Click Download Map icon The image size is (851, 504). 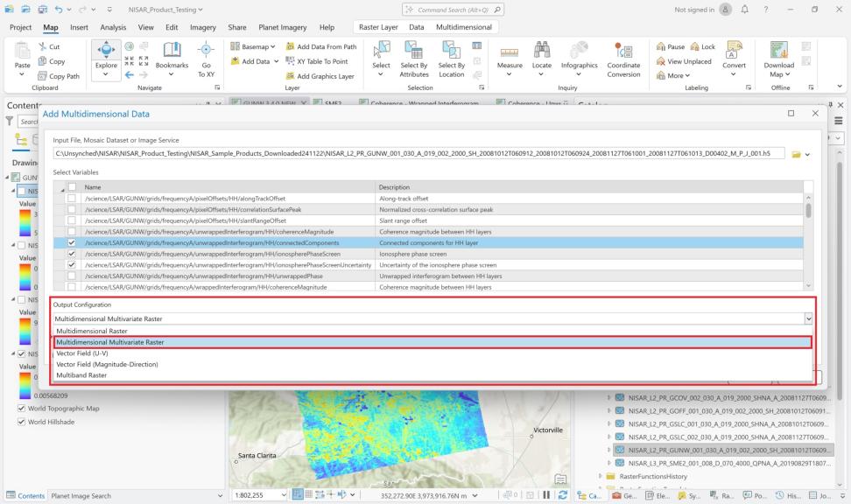779,50
